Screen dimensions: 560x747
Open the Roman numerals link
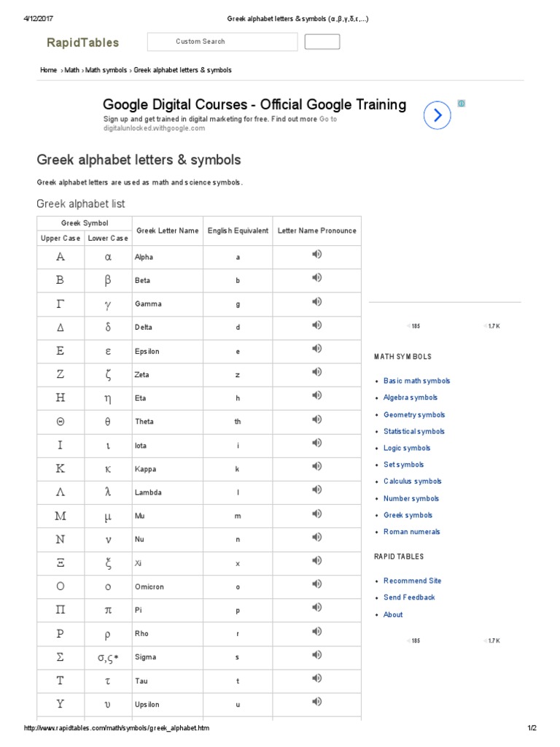click(x=411, y=532)
